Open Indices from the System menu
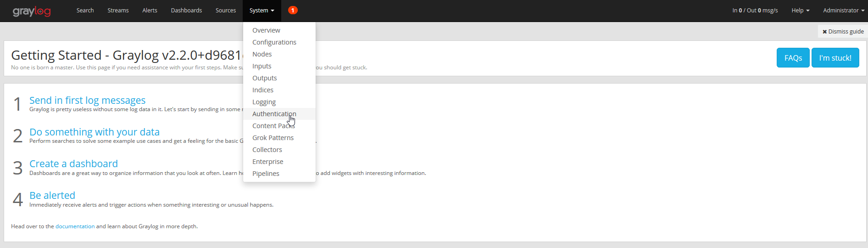The height and width of the screenshot is (248, 868). coord(279,90)
